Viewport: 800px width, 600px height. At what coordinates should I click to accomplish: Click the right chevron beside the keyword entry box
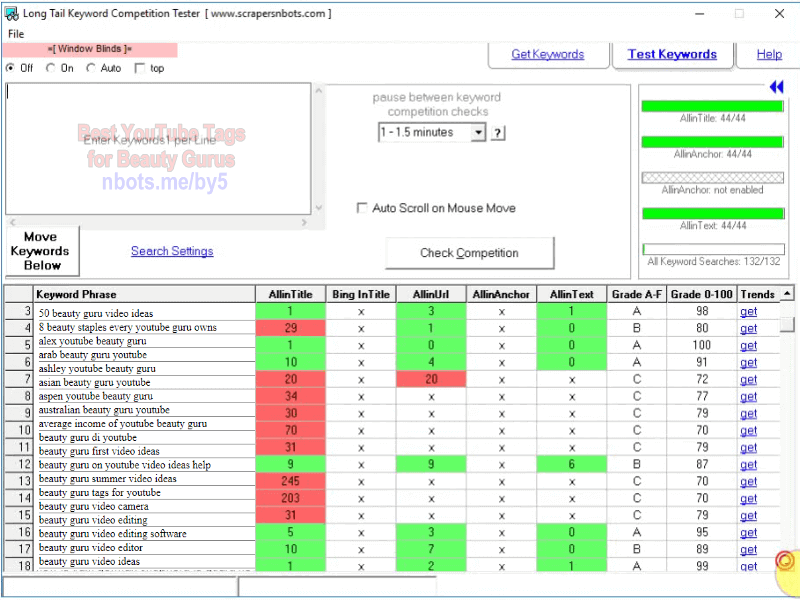click(303, 222)
